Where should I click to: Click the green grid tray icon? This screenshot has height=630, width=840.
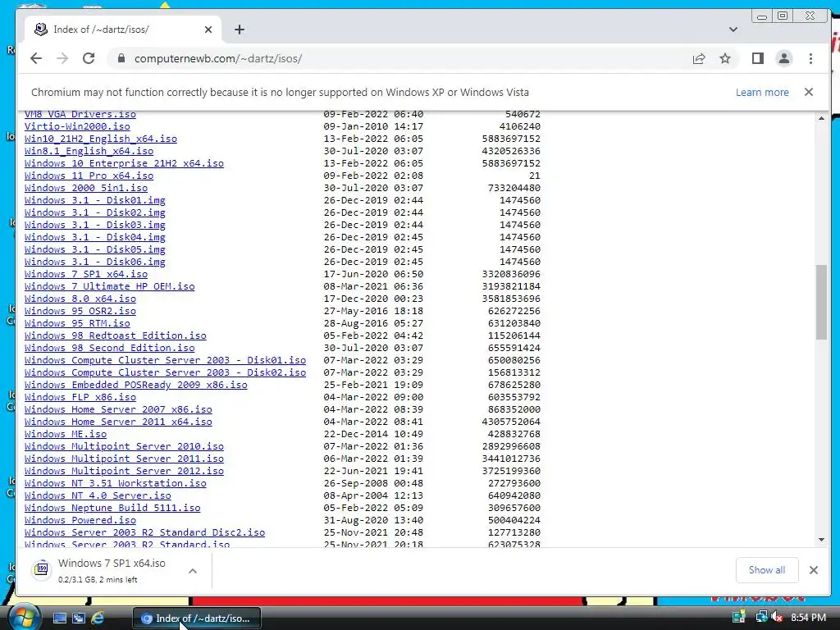tap(739, 617)
